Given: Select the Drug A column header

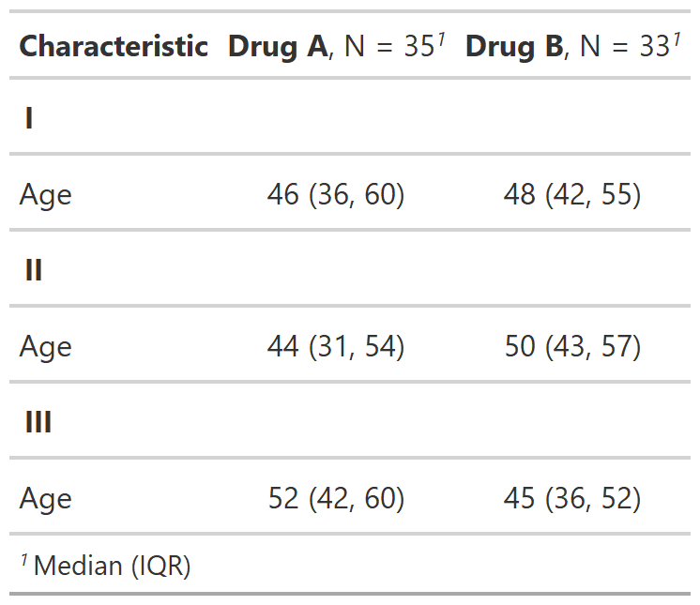Looking at the screenshot, I should 337,46.
